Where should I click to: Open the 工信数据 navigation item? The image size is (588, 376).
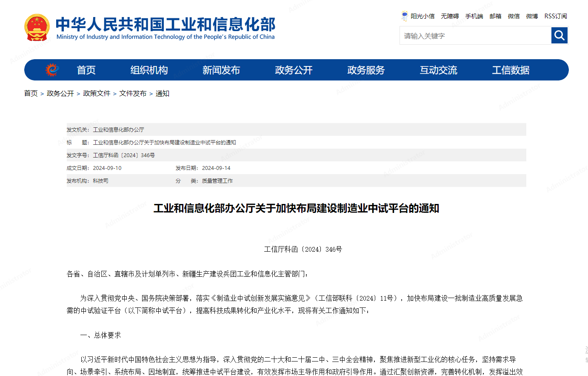[x=511, y=70]
